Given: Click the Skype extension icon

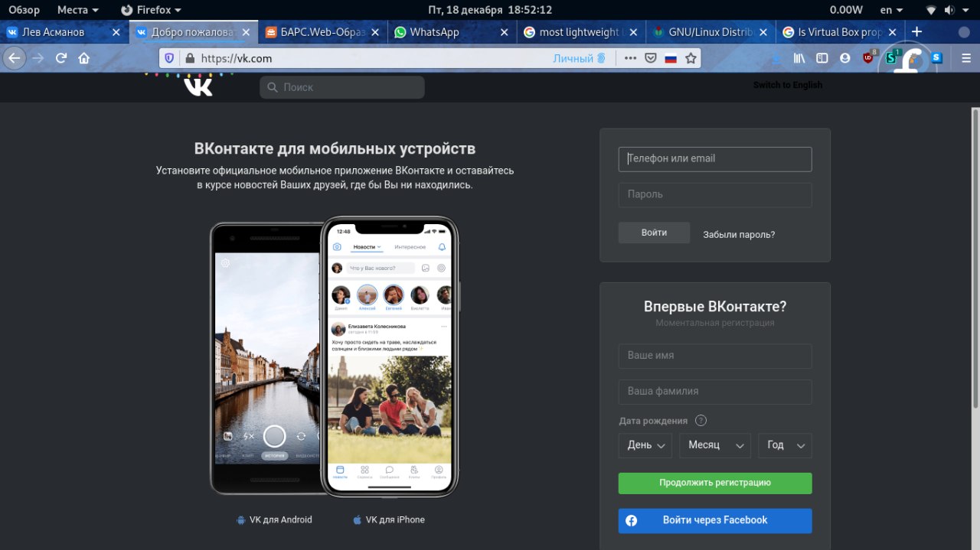Looking at the screenshot, I should pyautogui.click(x=936, y=57).
